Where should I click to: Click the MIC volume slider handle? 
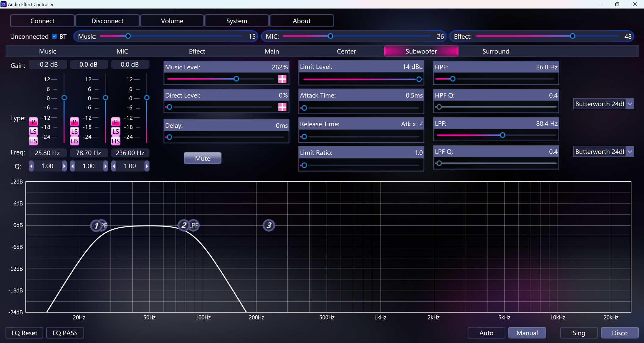[330, 36]
